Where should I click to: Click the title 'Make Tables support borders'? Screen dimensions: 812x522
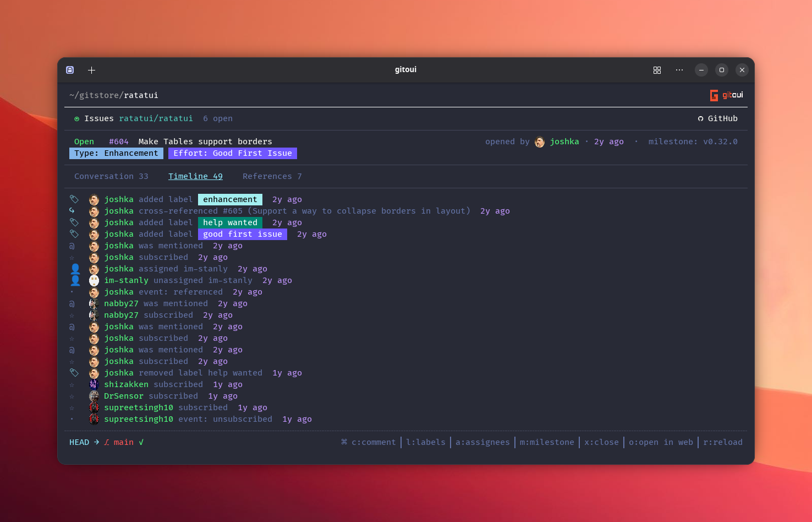[205, 142]
